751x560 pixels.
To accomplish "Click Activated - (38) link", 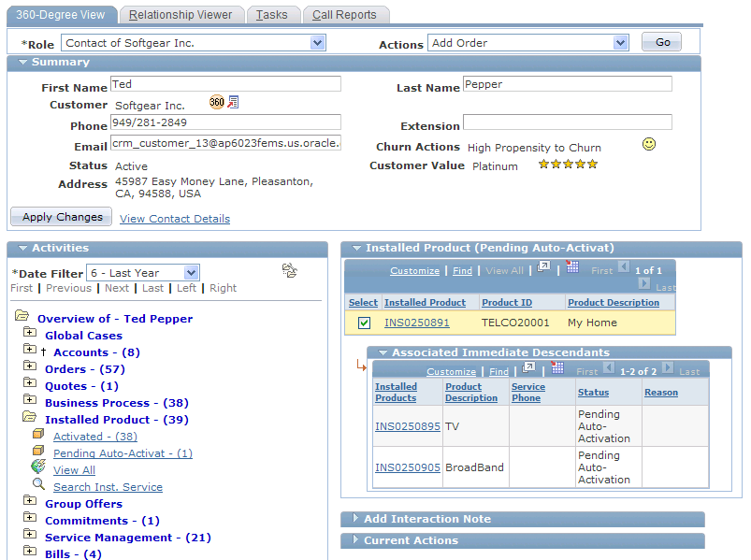I will point(95,437).
